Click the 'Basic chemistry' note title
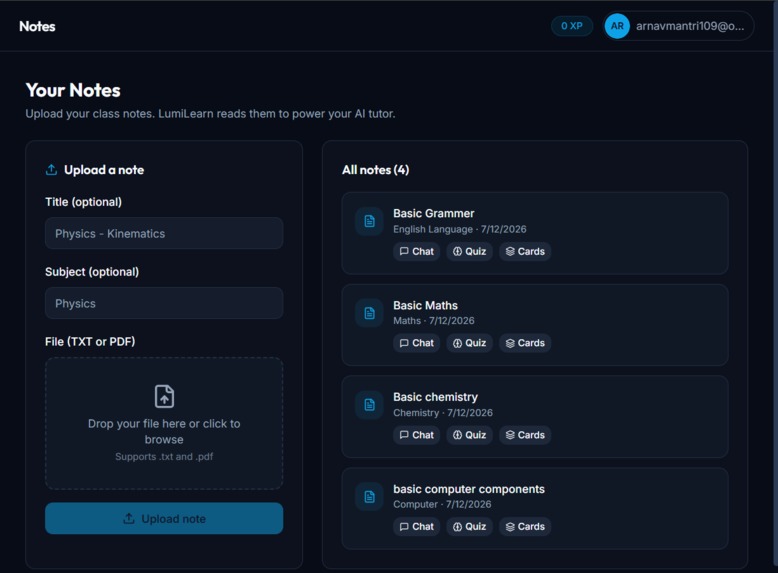Viewport: 778px width, 573px height. [435, 397]
